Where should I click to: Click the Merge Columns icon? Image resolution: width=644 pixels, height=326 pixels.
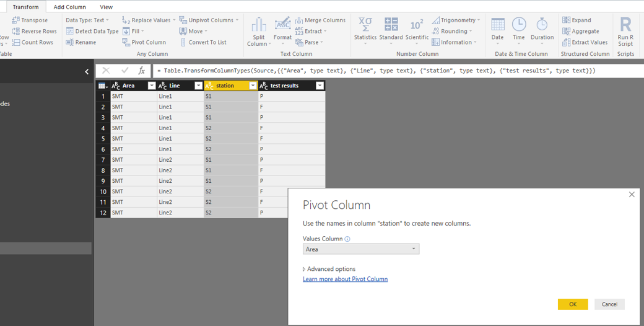(299, 20)
